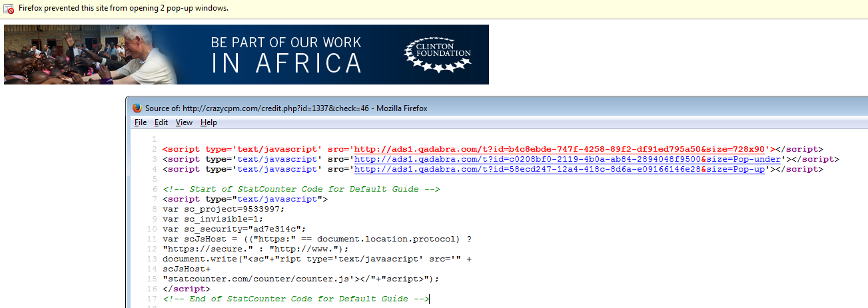
Task: Click the Clinton Foundation Africa banner ad
Action: point(246,55)
